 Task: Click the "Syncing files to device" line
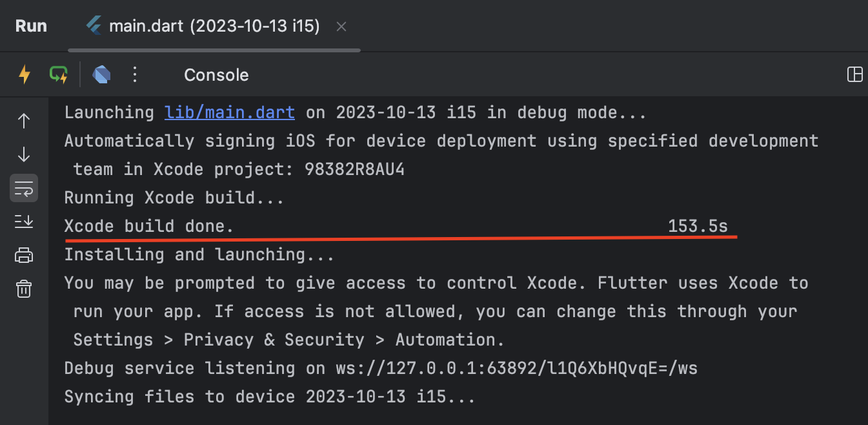(x=270, y=397)
